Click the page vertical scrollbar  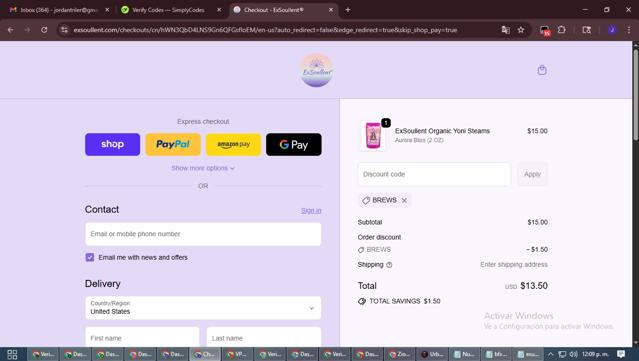pos(635,95)
